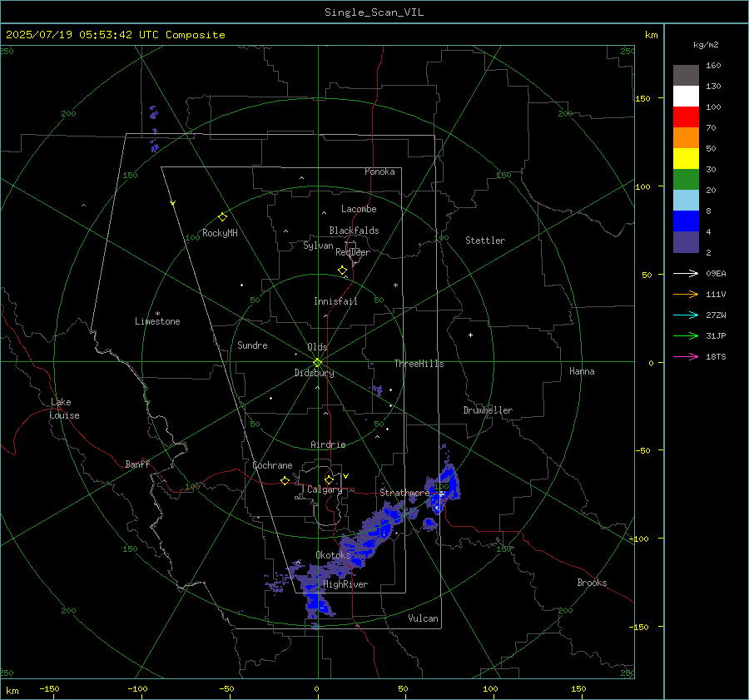Pick the gray 130-160 legend swatch
This screenshot has height=700, width=749.
(686, 76)
